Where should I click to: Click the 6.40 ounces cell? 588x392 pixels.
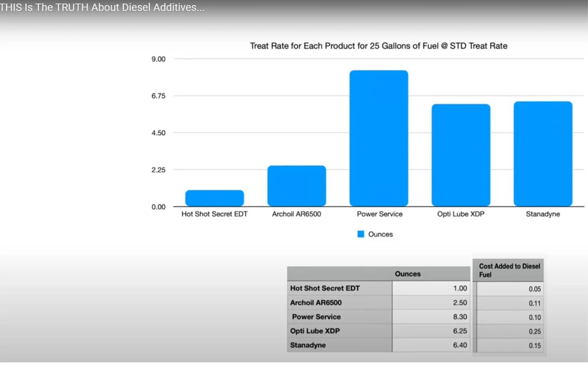pos(431,345)
